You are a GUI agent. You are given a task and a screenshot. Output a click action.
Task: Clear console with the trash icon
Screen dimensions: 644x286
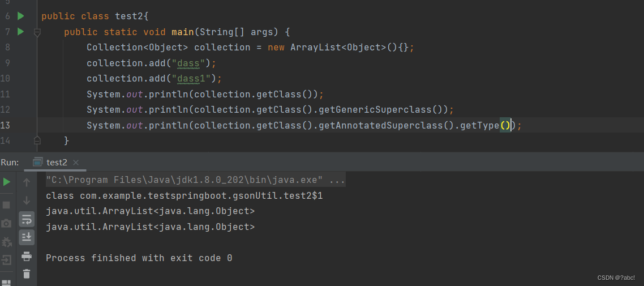point(27,274)
